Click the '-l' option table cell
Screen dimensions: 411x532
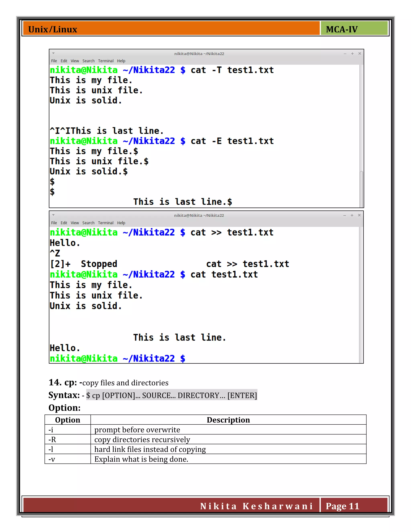tap(68, 449)
